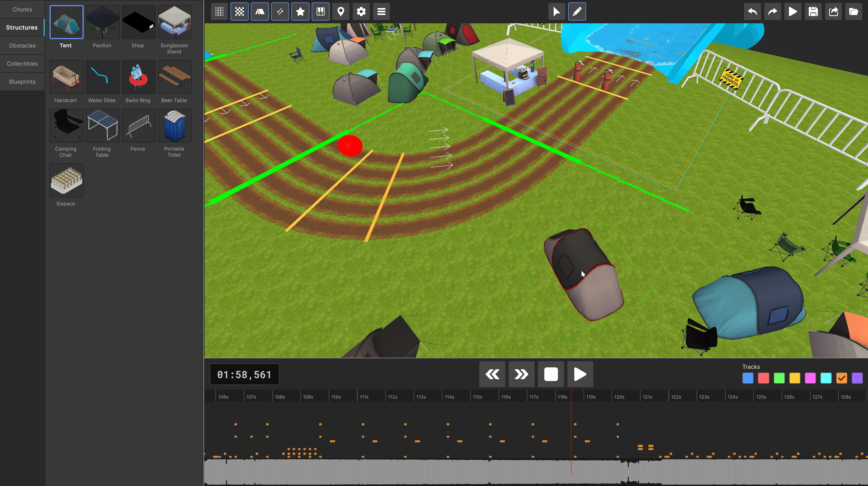
Task: Activate the pencil edit tool
Action: (x=577, y=12)
